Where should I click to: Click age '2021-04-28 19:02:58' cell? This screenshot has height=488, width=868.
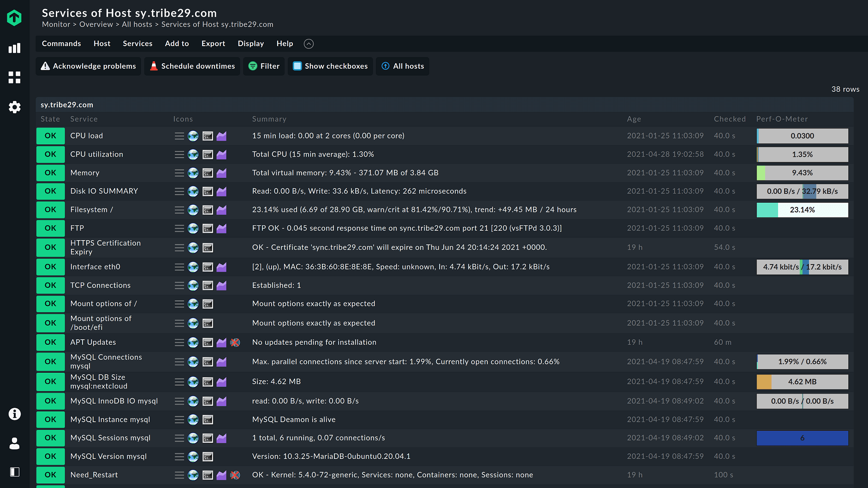[666, 154]
